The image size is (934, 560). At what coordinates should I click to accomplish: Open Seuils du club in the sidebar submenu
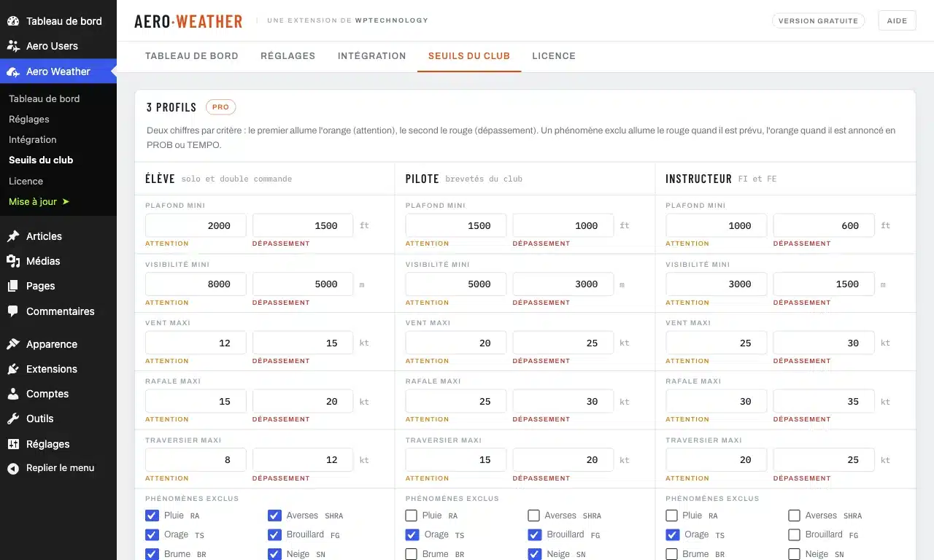(41, 160)
